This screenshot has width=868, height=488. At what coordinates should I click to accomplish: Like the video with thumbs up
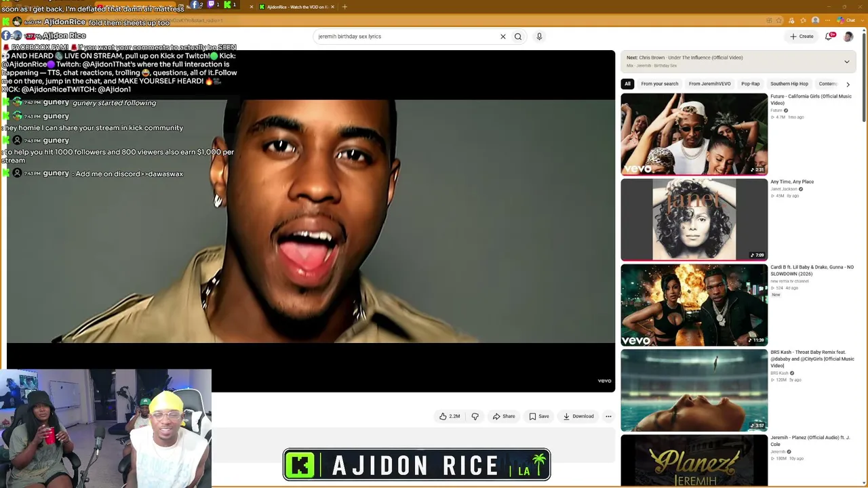[x=450, y=416]
